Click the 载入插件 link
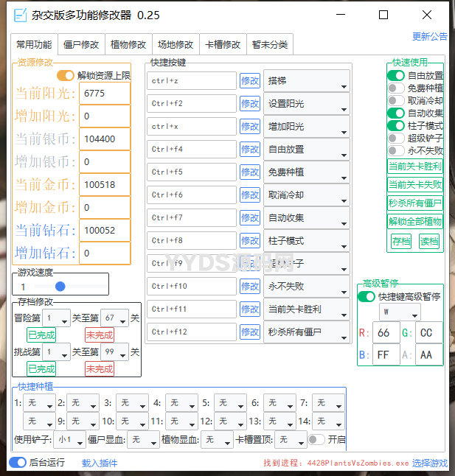Viewport: 455px width, 476px height. click(x=100, y=463)
